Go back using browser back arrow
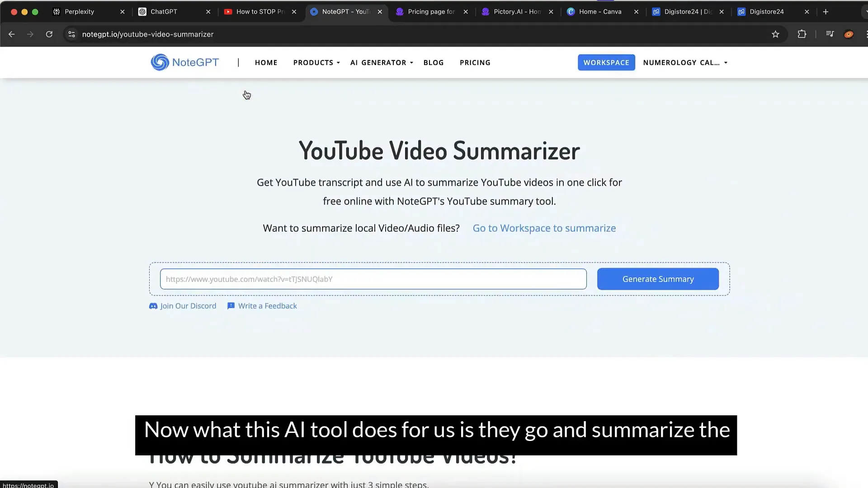 12,34
